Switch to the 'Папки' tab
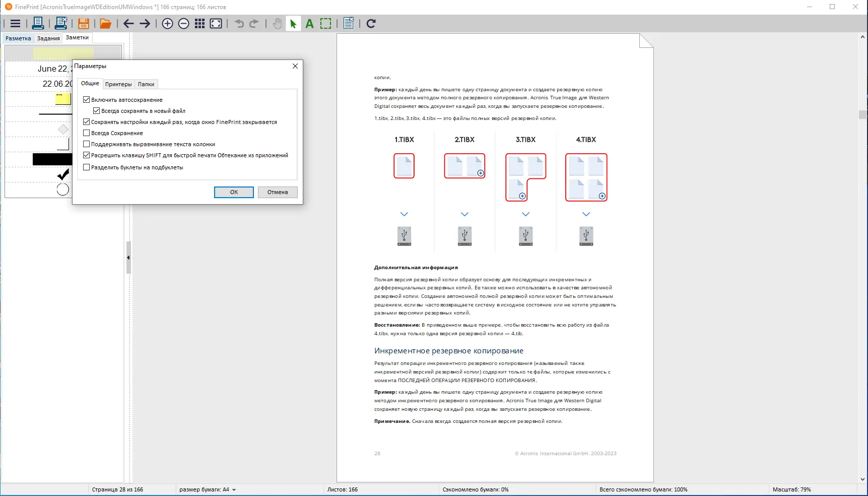Screen dimensions: 868x496 tap(146, 84)
